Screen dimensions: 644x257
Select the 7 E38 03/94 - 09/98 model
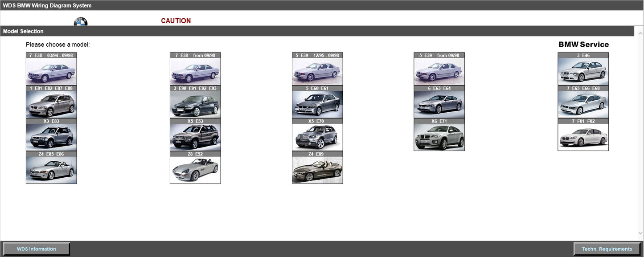[51, 71]
